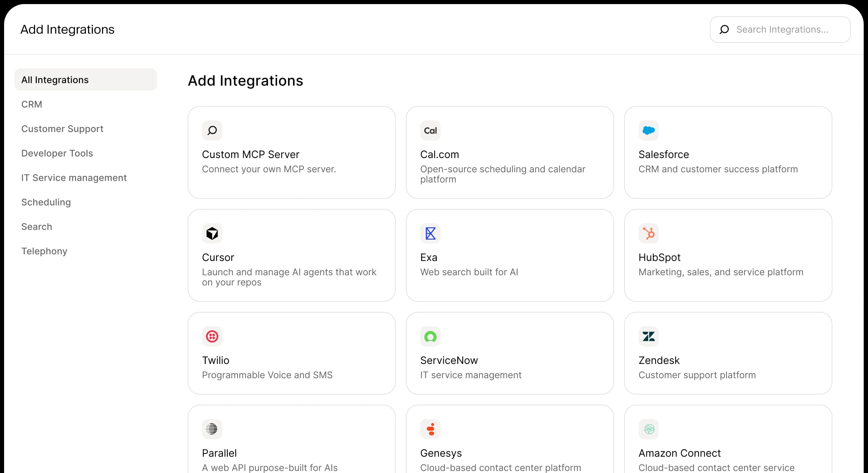The image size is (868, 473).
Task: Select the HubSpot sprocket icon
Action: pos(648,233)
